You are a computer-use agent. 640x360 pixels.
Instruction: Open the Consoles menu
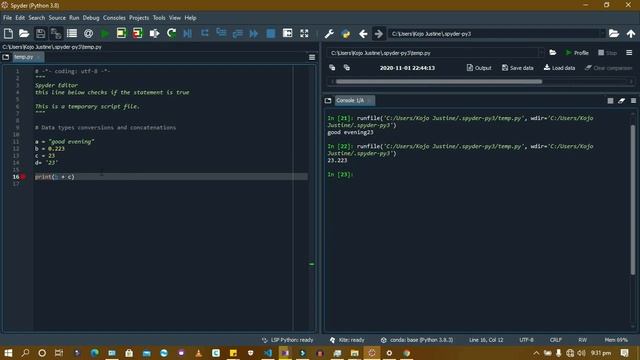[x=114, y=18]
